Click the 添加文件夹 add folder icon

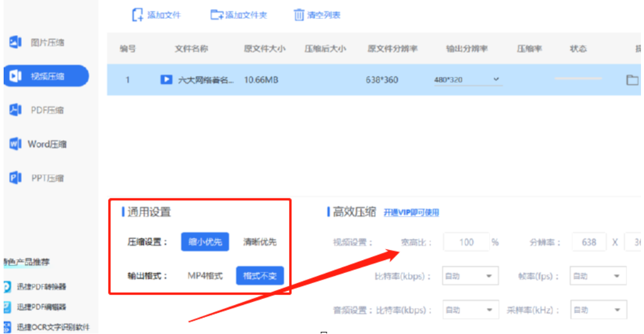pos(217,15)
